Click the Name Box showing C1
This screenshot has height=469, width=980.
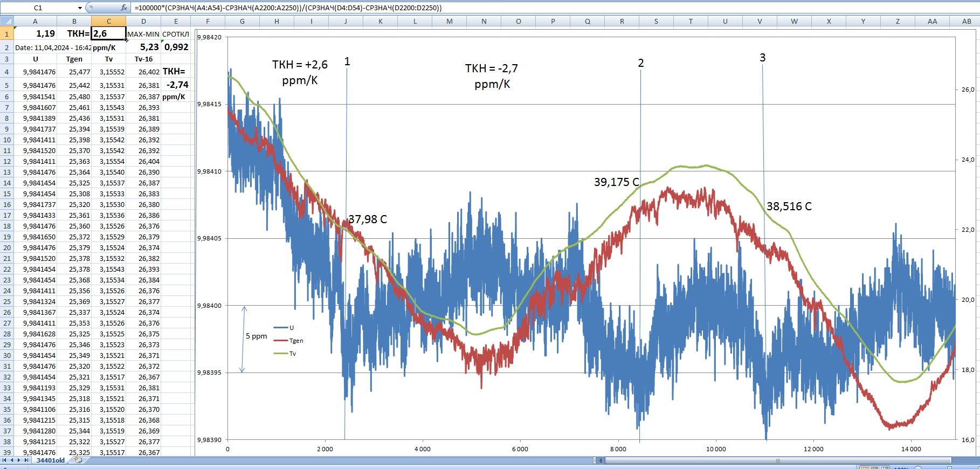pos(38,8)
